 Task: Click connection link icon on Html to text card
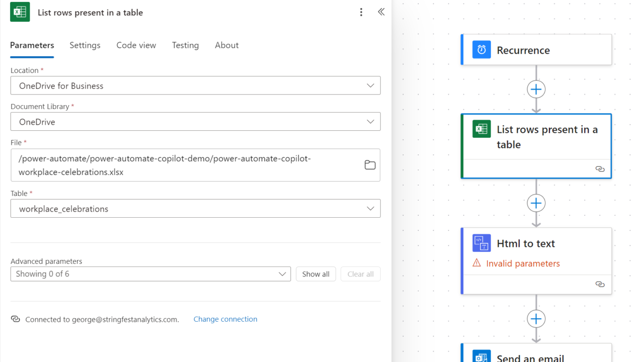(x=600, y=284)
